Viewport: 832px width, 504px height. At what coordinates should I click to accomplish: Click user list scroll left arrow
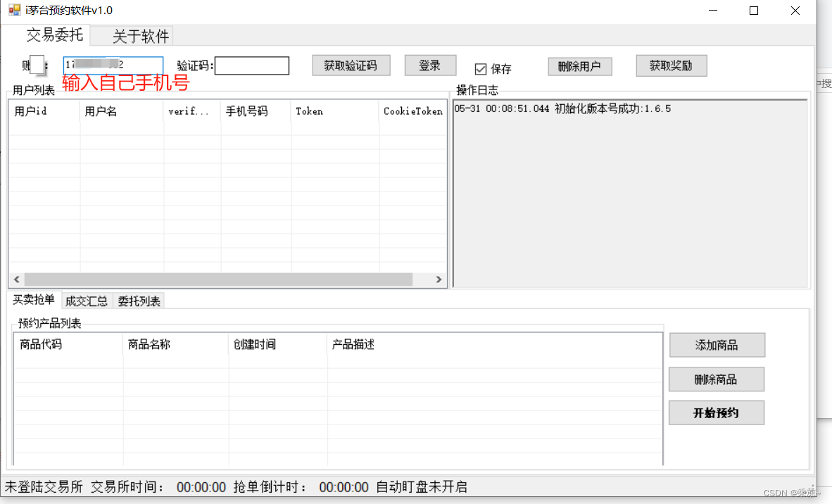(16, 279)
